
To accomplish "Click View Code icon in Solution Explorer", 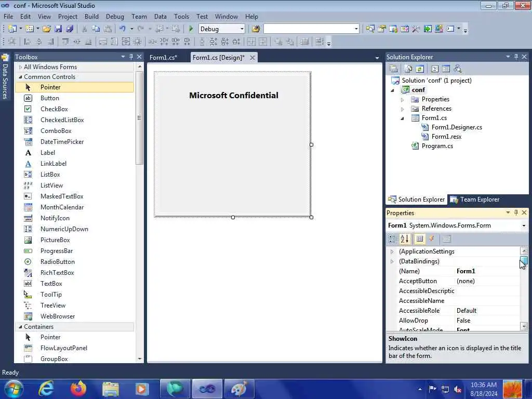I will (435, 69).
